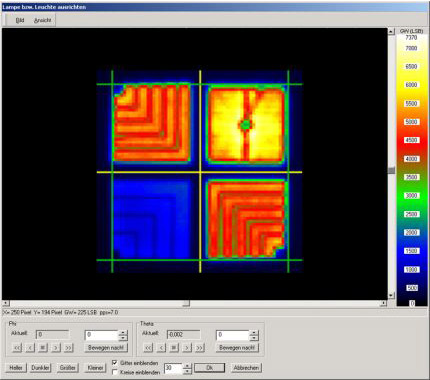
Task: Click Theta fast-backward << button
Action: coord(148,348)
